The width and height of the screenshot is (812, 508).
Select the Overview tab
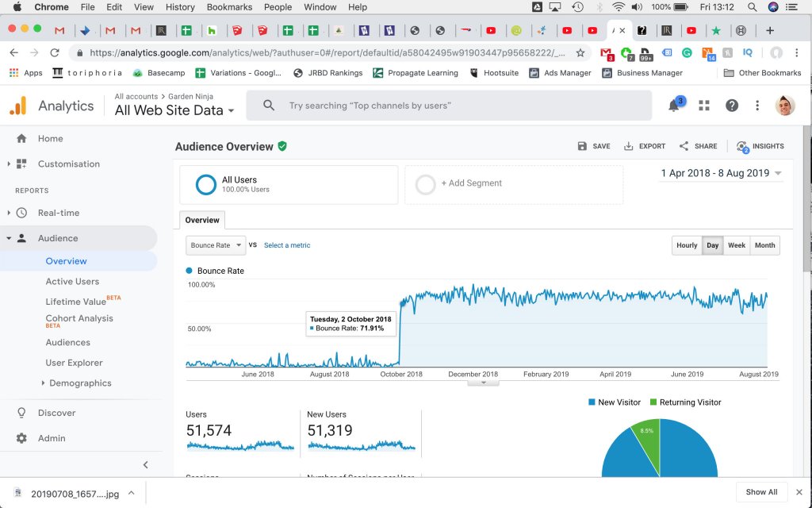click(202, 220)
